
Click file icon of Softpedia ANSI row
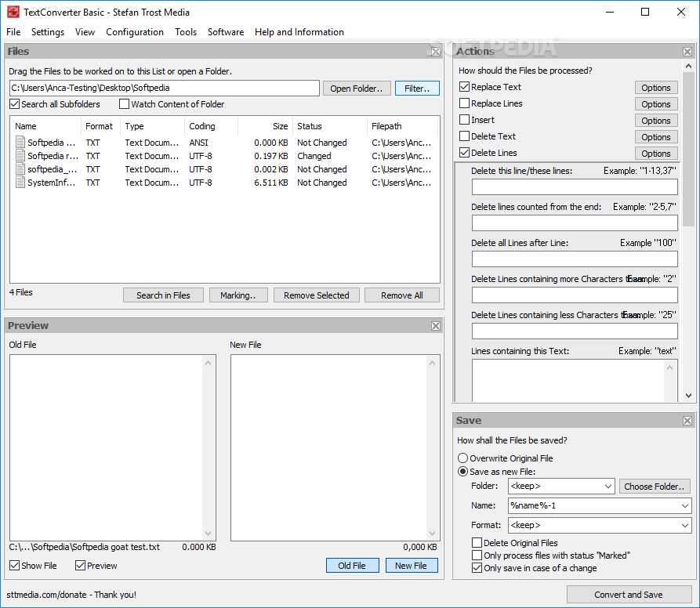pyautogui.click(x=20, y=143)
